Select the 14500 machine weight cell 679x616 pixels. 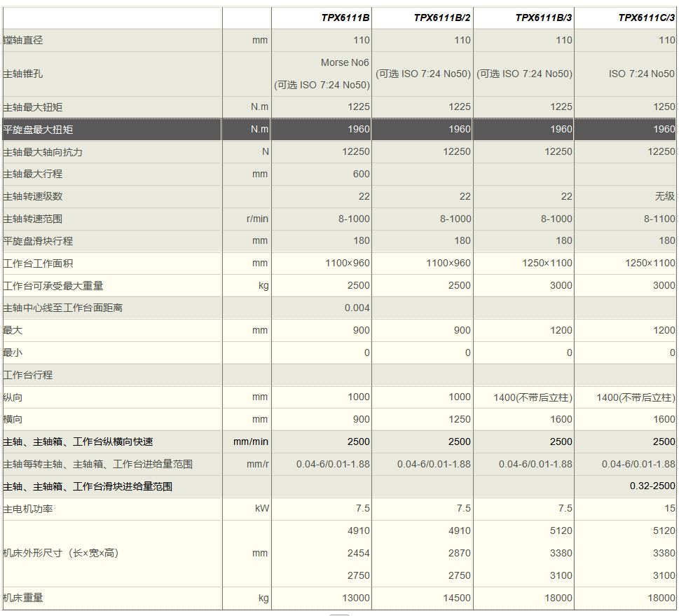pyautogui.click(x=457, y=598)
